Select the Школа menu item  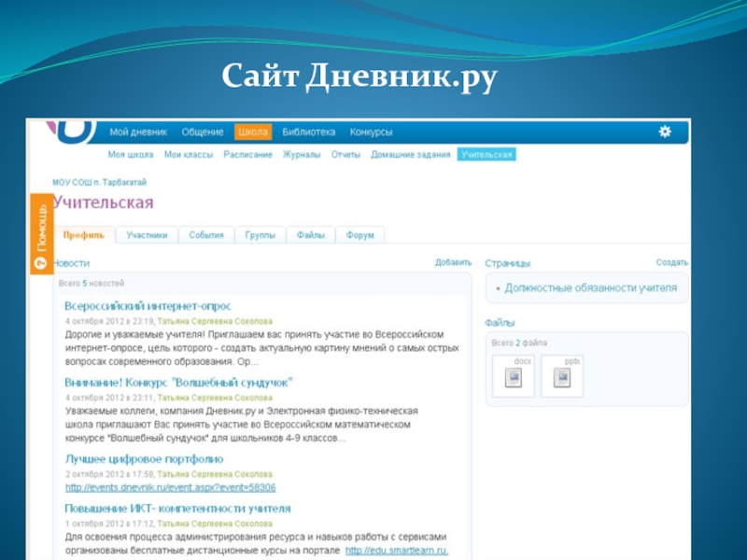(x=253, y=132)
